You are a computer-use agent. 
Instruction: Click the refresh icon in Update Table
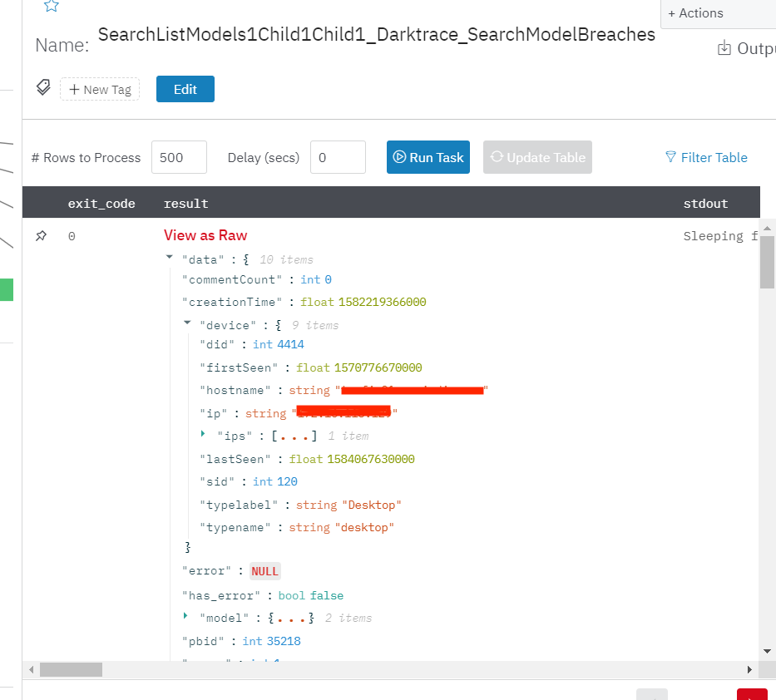497,157
